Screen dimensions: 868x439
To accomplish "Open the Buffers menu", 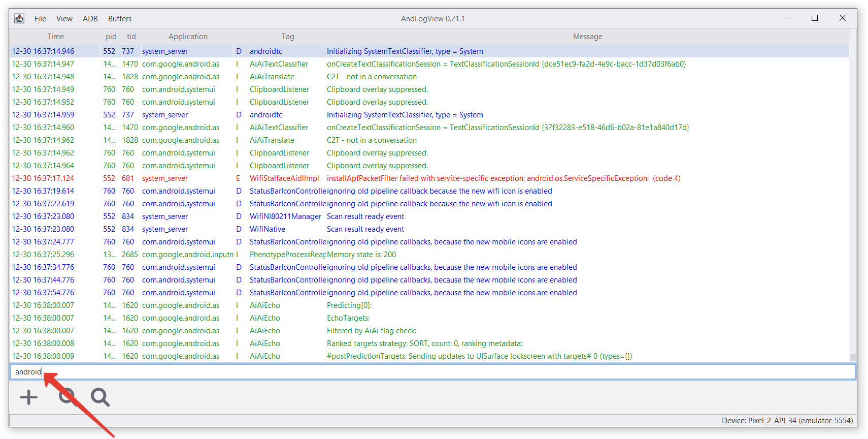I will tap(120, 19).
